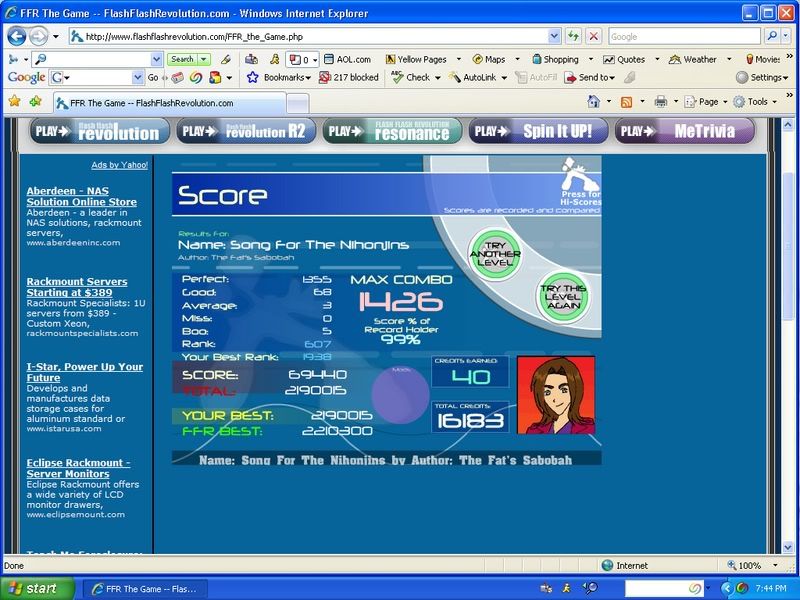The width and height of the screenshot is (800, 600).
Task: Open the Flash Flash Revolution R2 game tab
Action: pos(246,131)
